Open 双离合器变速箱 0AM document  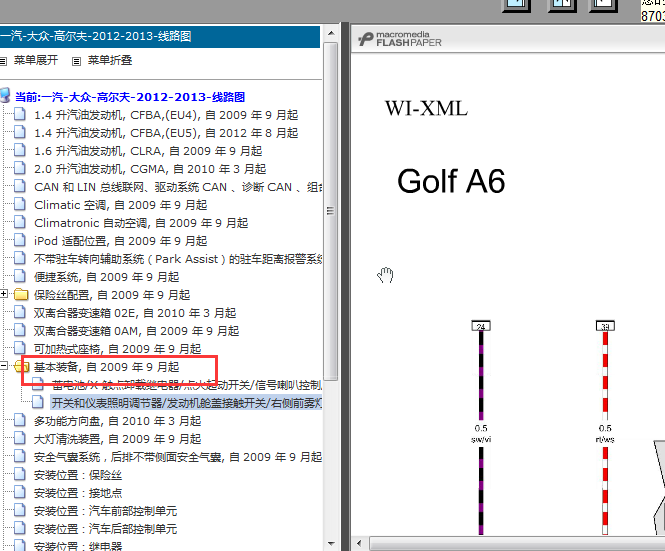(x=137, y=331)
